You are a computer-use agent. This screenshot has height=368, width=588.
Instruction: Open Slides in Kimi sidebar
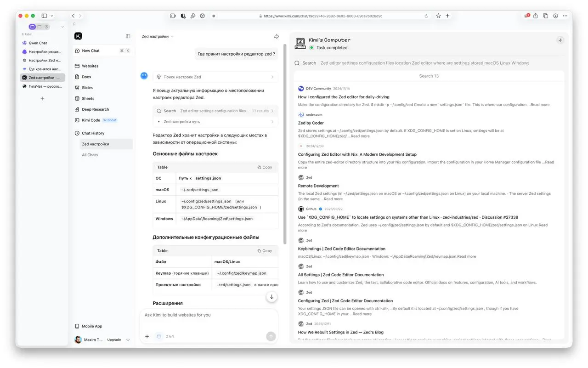pyautogui.click(x=102, y=87)
